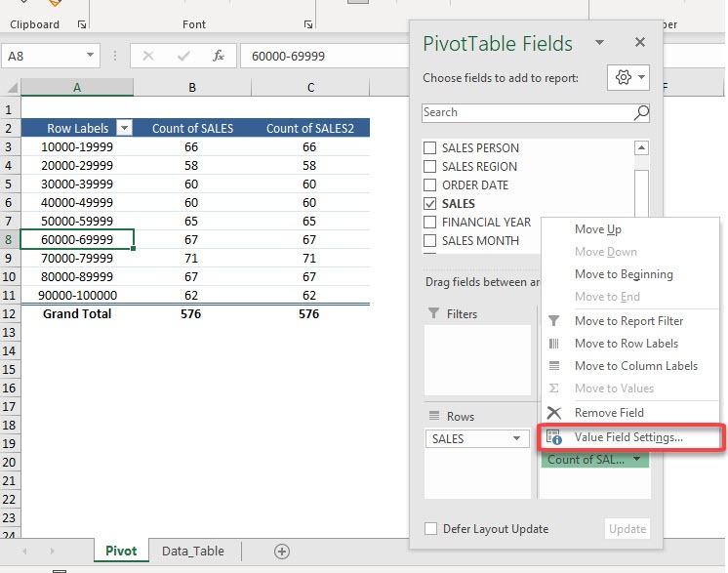728x573 pixels.
Task: Open the SALES field dropdown in Rows area
Action: (x=516, y=438)
